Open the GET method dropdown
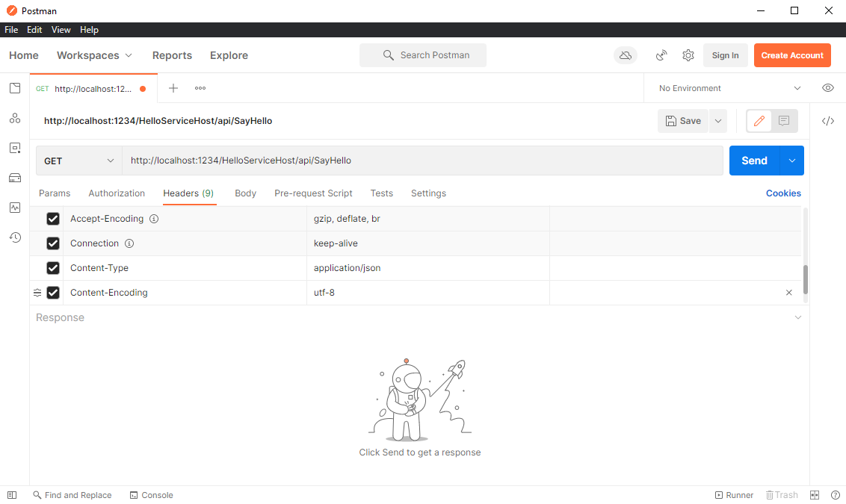 [x=78, y=161]
